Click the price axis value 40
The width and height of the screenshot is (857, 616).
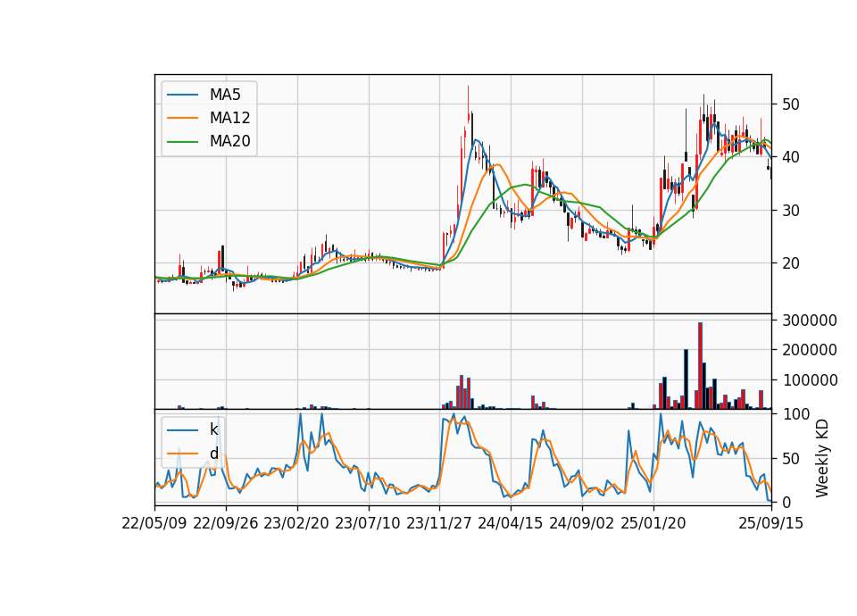[x=791, y=157]
